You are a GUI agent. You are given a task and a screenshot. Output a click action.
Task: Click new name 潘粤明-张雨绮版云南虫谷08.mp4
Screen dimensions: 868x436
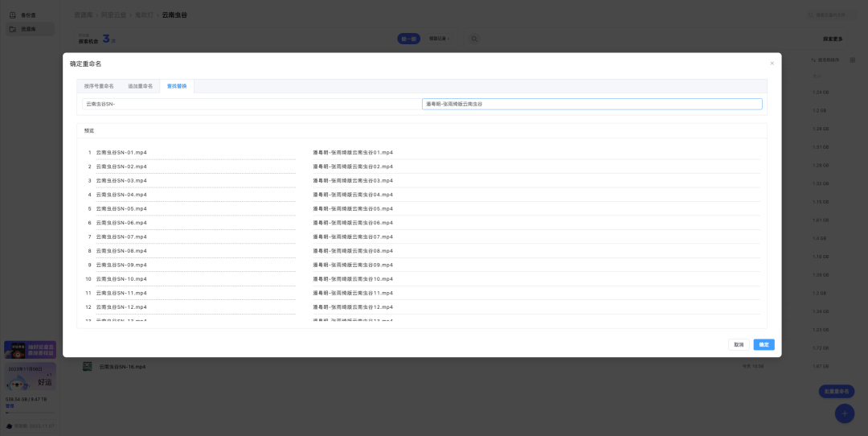coord(353,251)
